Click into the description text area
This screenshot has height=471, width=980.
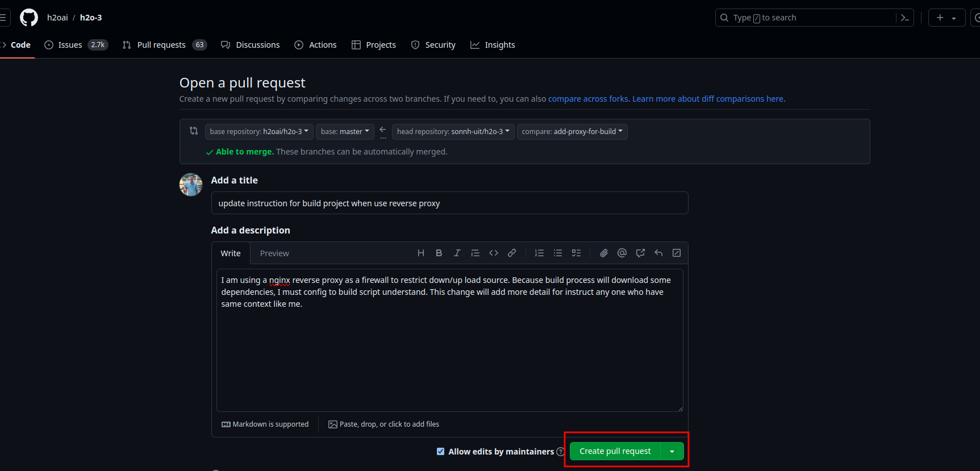point(450,340)
